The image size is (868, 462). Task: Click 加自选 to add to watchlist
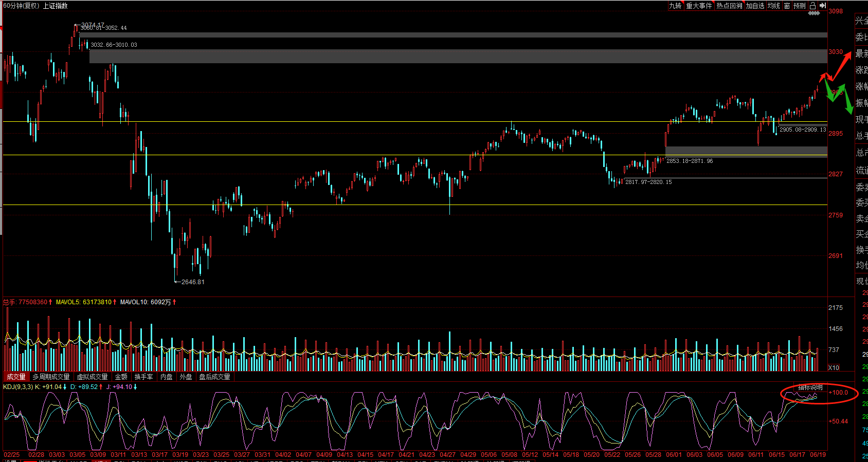[x=755, y=6]
